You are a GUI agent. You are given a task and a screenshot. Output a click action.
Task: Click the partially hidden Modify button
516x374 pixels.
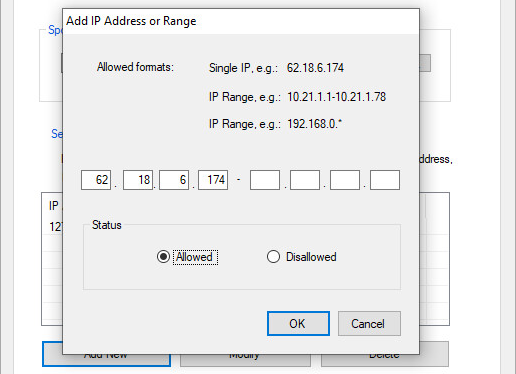[x=245, y=360]
